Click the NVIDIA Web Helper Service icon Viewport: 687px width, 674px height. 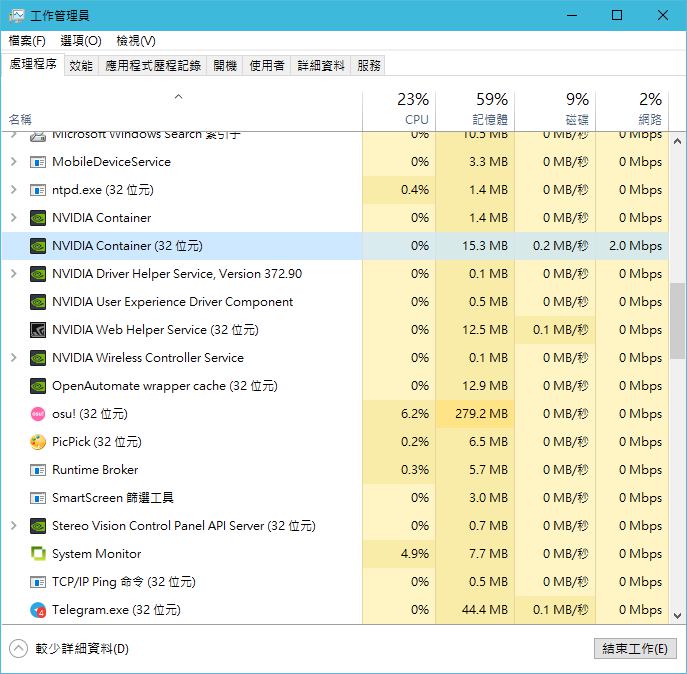click(38, 330)
